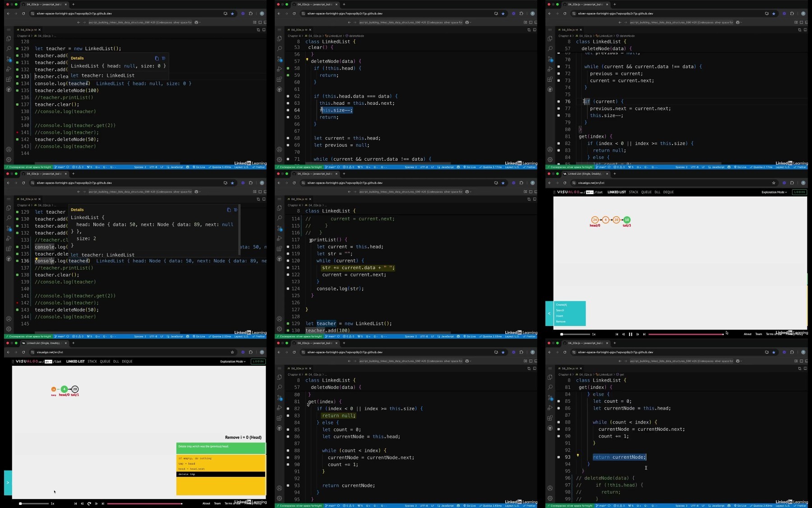Click step-forward button right of the pause button
The image size is (812, 508).
click(x=637, y=334)
